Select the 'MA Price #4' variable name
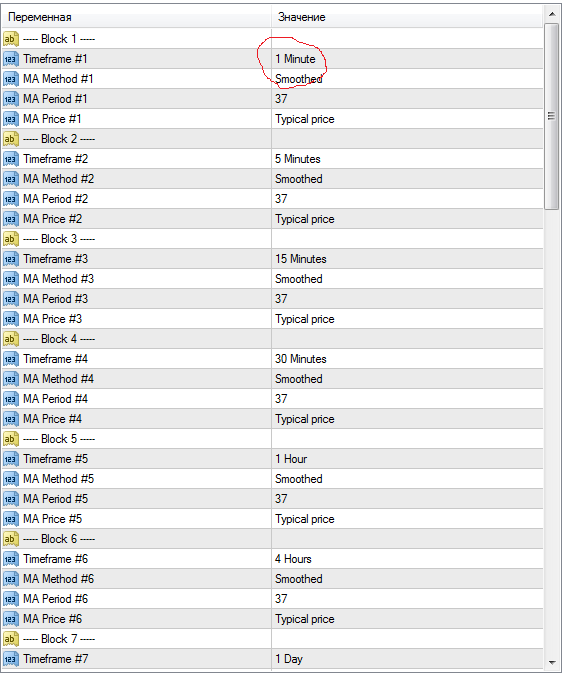 [52, 419]
